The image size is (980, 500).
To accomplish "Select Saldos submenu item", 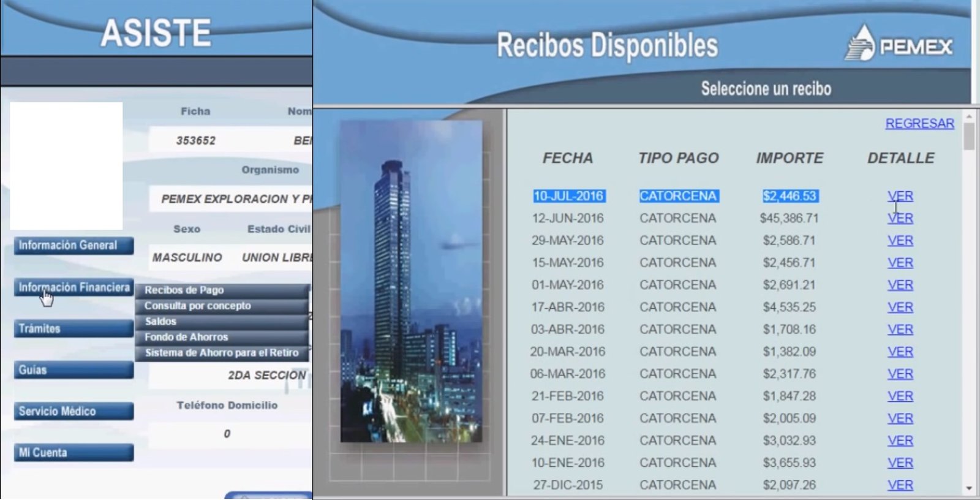I will (222, 322).
